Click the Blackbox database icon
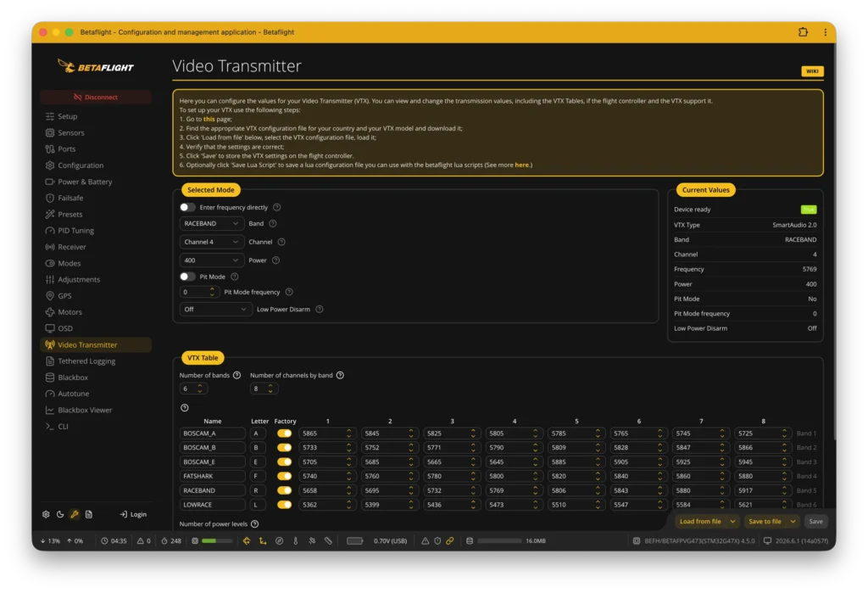868x593 pixels. tap(50, 378)
